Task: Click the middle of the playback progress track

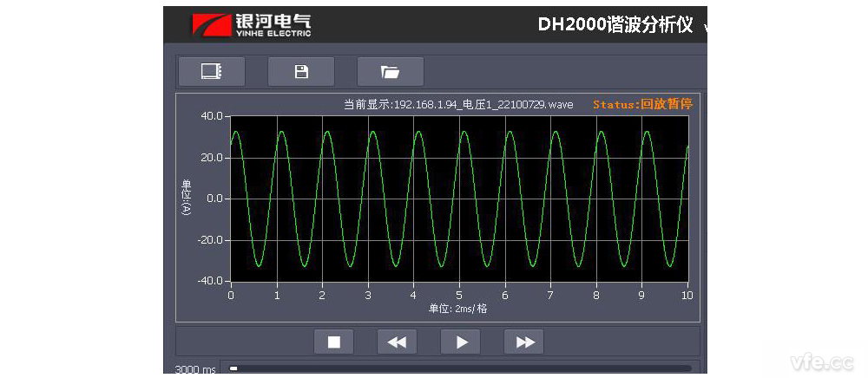Action: point(460,368)
